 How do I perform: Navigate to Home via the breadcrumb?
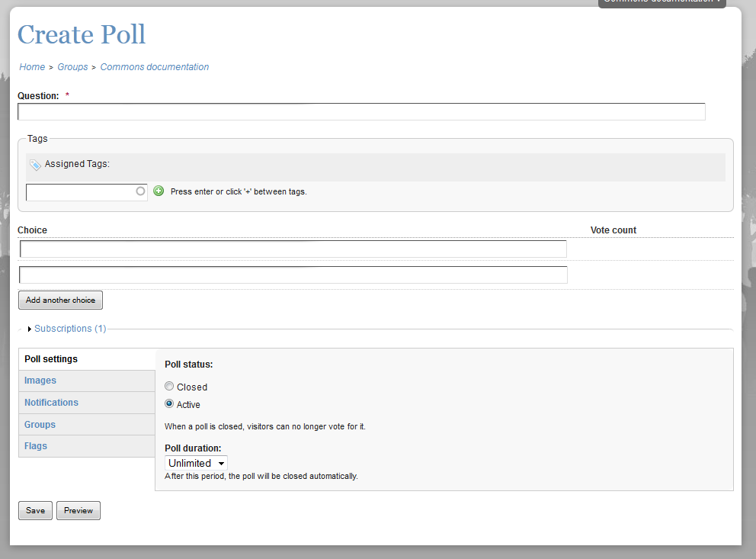[32, 66]
